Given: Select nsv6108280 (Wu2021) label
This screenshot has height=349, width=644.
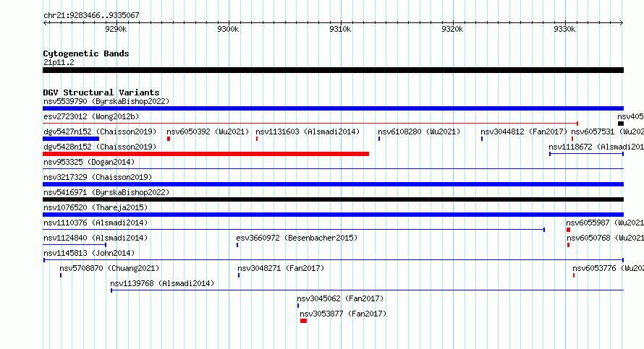Looking at the screenshot, I should click(419, 132).
